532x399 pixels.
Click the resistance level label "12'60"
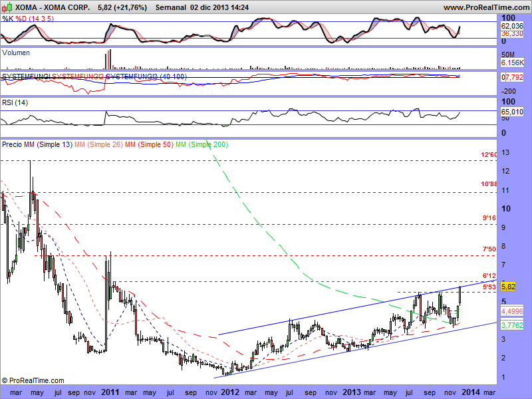pos(489,155)
